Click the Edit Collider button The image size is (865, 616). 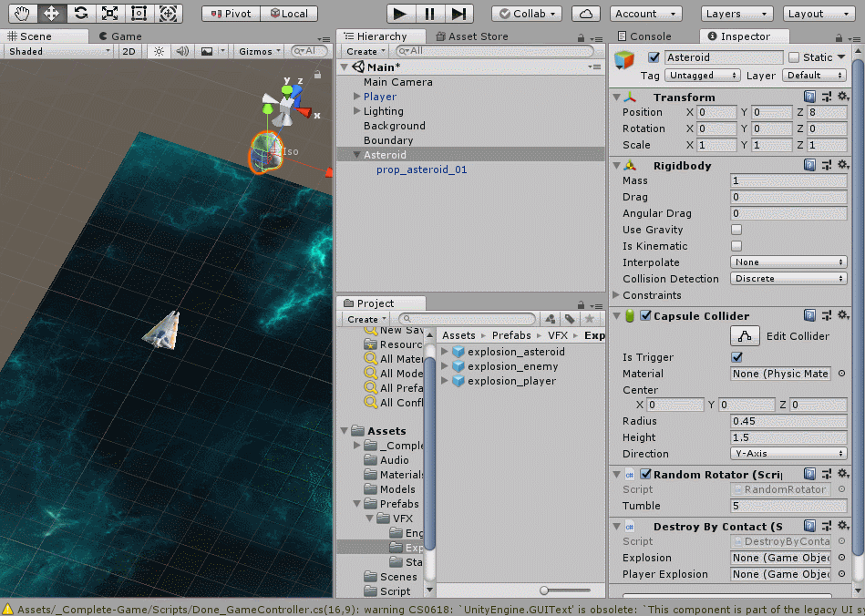pos(745,336)
